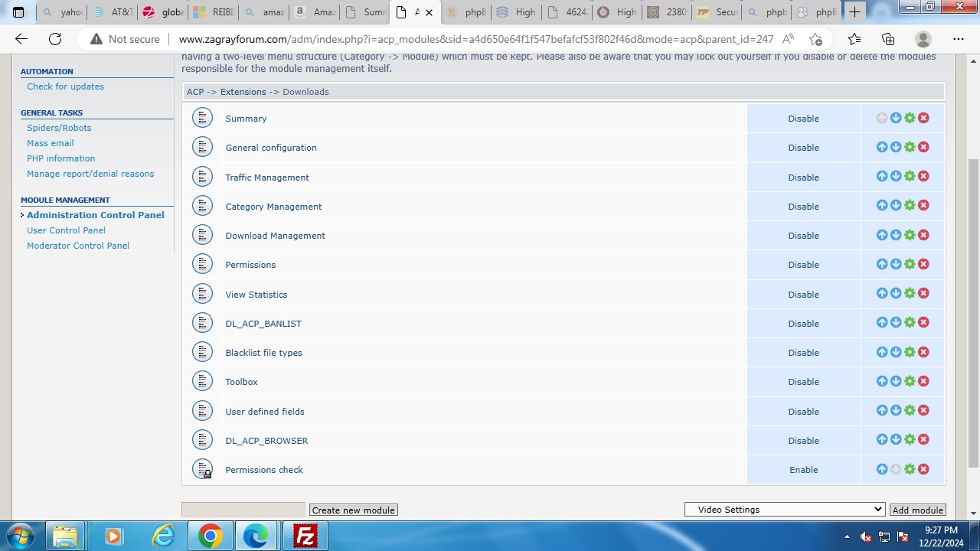Move Traffic Management module down

(896, 177)
